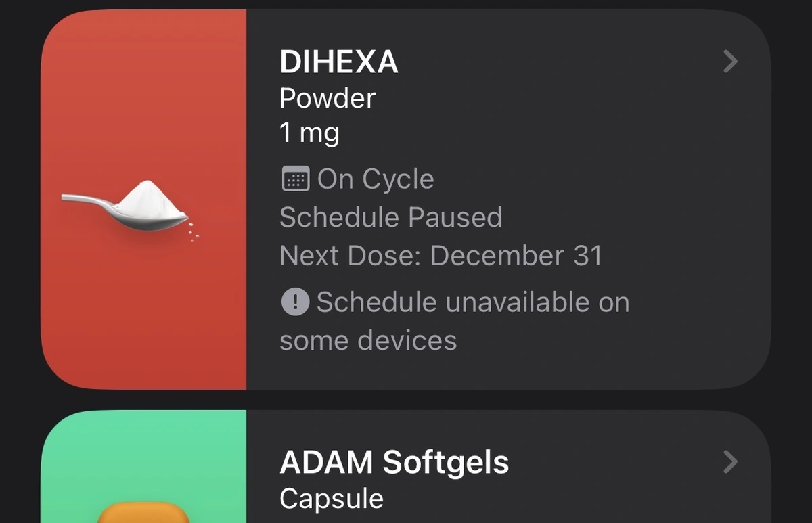812x523 pixels.
Task: Open the DIHEXA medication title
Action: tap(339, 63)
